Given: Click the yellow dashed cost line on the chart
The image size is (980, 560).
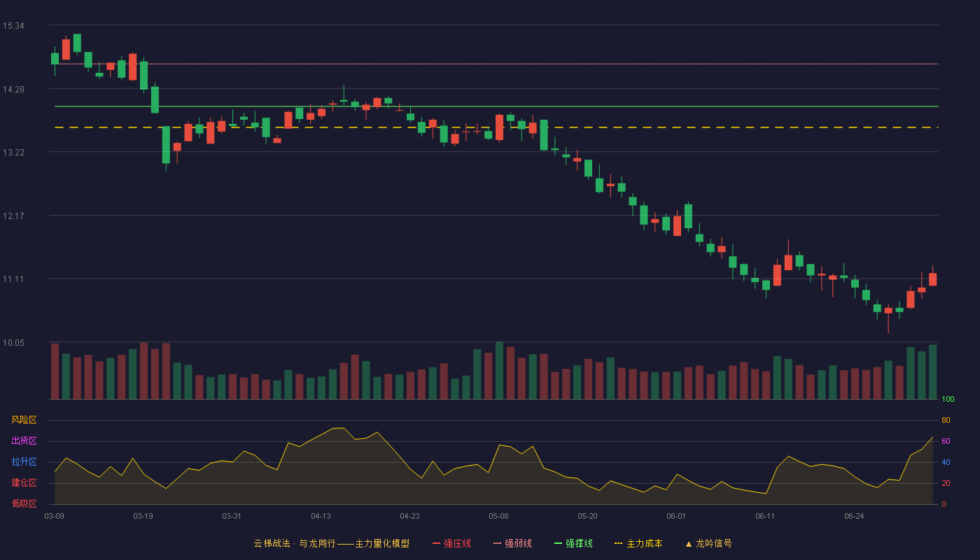Looking at the screenshot, I should pyautogui.click(x=496, y=127).
